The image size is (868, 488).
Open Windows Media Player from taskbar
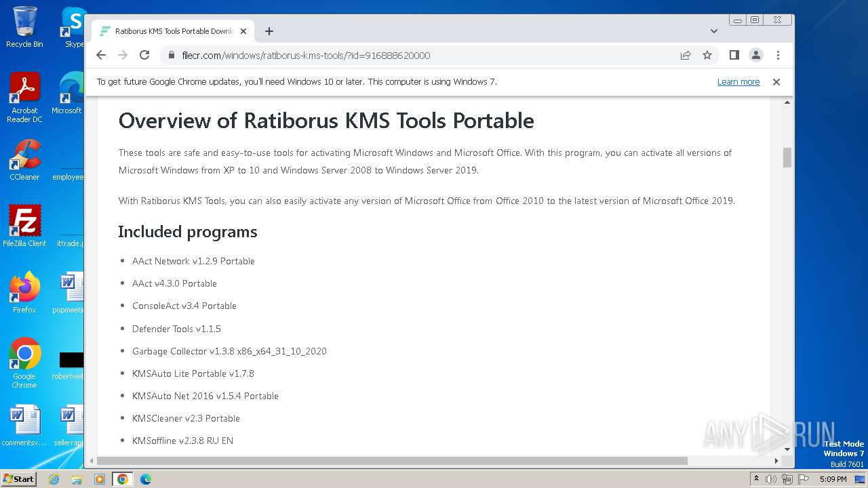pos(100,479)
